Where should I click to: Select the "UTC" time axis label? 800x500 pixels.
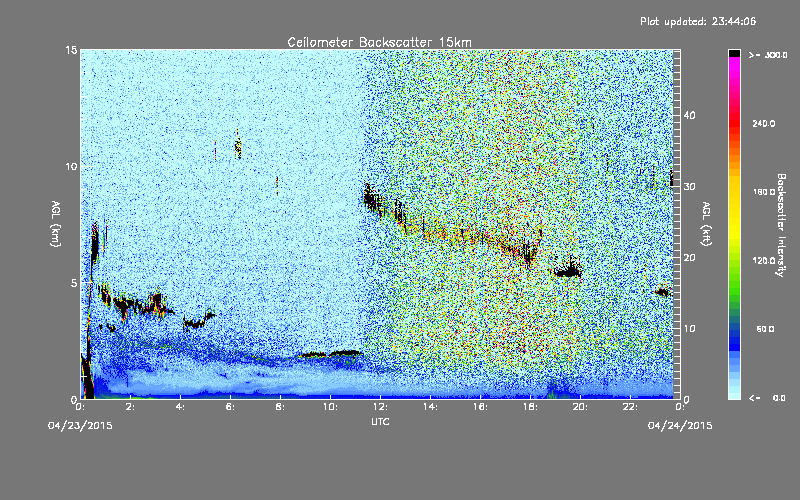point(380,421)
